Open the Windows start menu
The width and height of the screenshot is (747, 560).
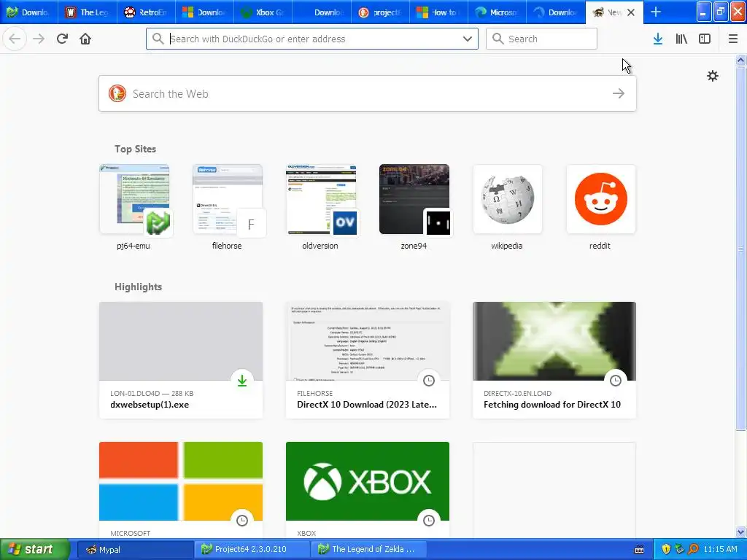coord(35,549)
